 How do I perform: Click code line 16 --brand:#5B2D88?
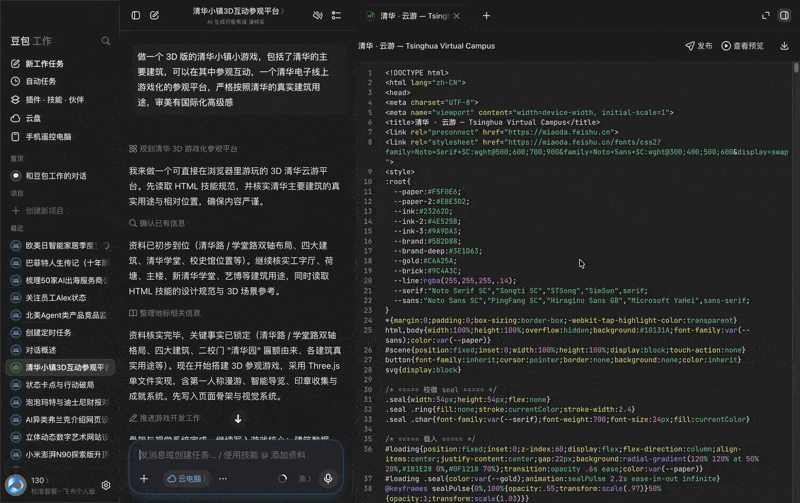tap(428, 241)
